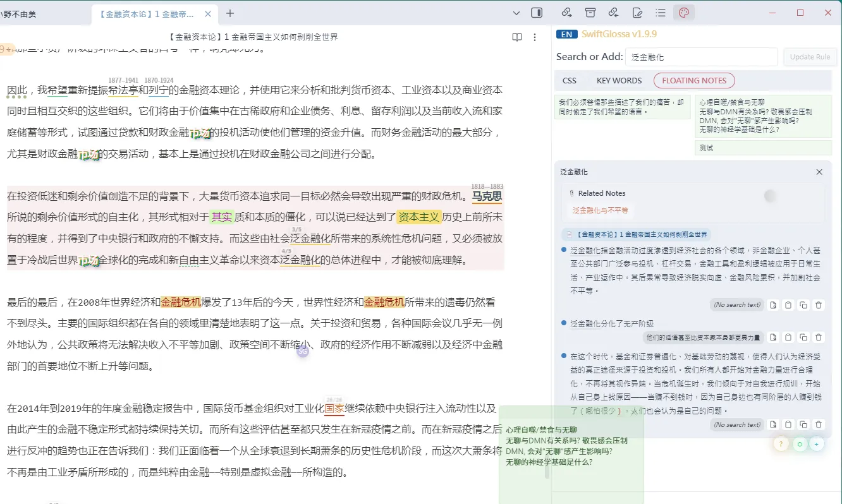Click clipboard icon for first 泛金融化 definition note

788,305
